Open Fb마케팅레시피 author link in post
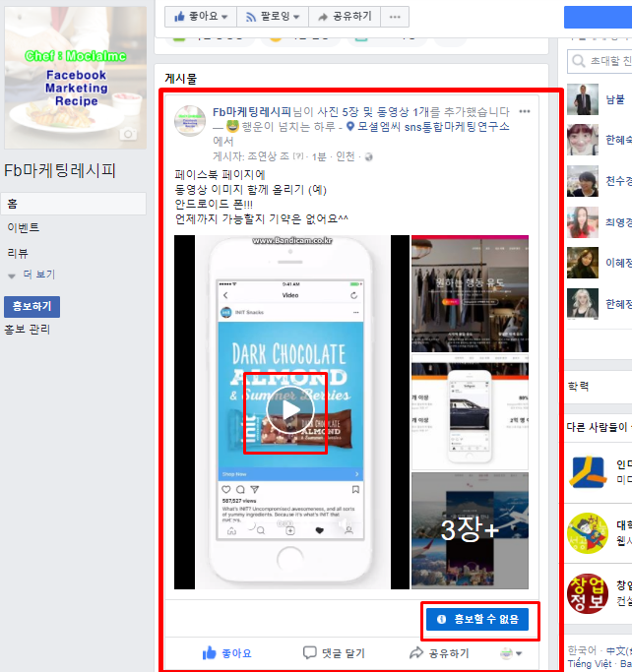The width and height of the screenshot is (632, 672). click(x=252, y=112)
